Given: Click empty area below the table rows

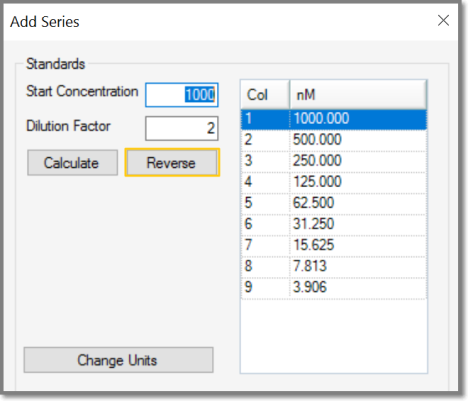Looking at the screenshot, I should 334,335.
